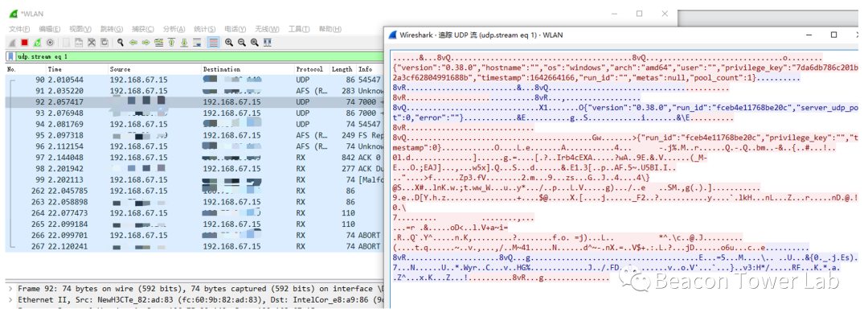The image size is (868, 317).
Task: Sort packets by the Destination column header
Action: [x=248, y=69]
